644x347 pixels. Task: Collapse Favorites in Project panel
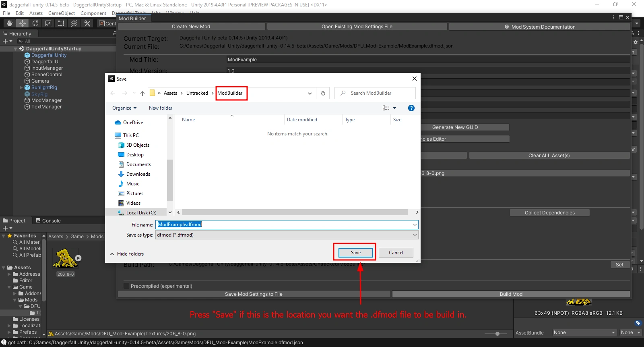4,236
